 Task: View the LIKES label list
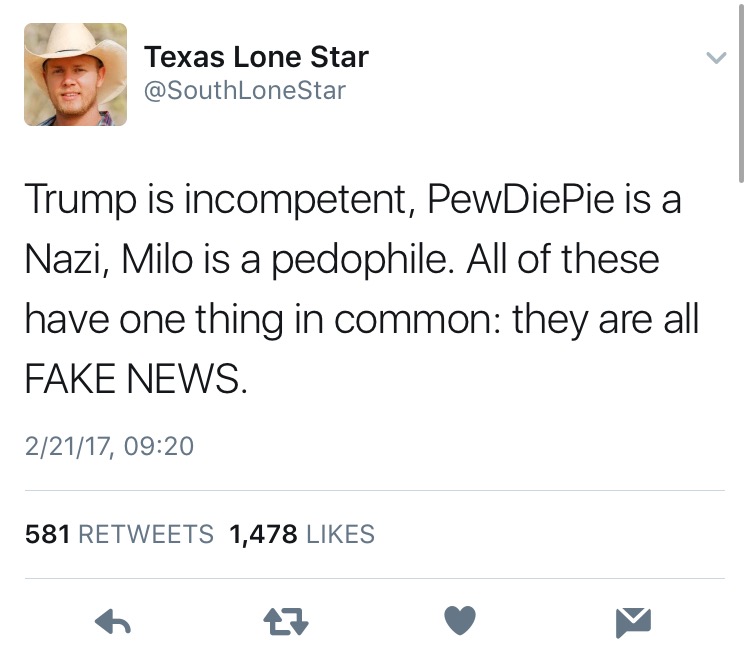340,534
